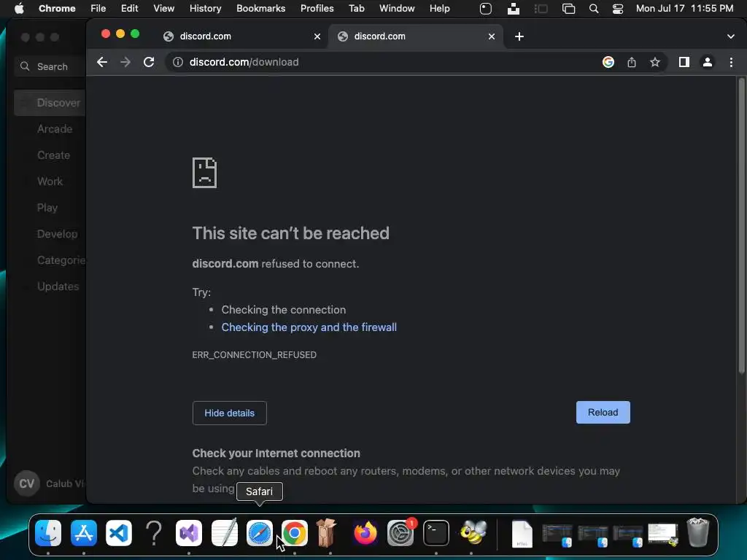Viewport: 747px width, 560px height.
Task: Click the Reload button
Action: tap(603, 413)
